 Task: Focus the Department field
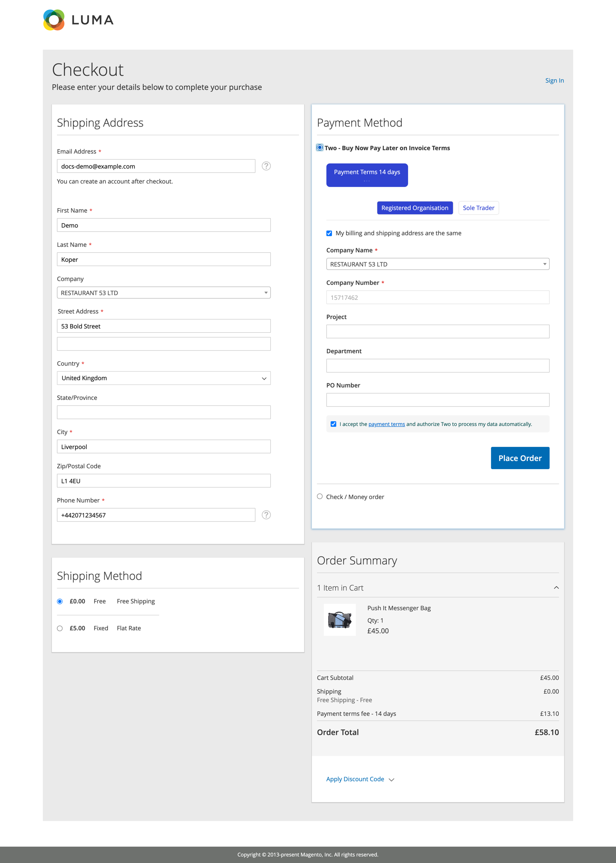[438, 366]
